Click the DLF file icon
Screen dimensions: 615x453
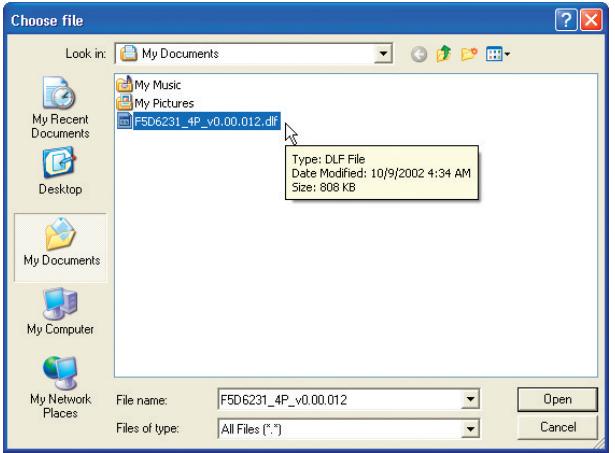pyautogui.click(x=124, y=121)
